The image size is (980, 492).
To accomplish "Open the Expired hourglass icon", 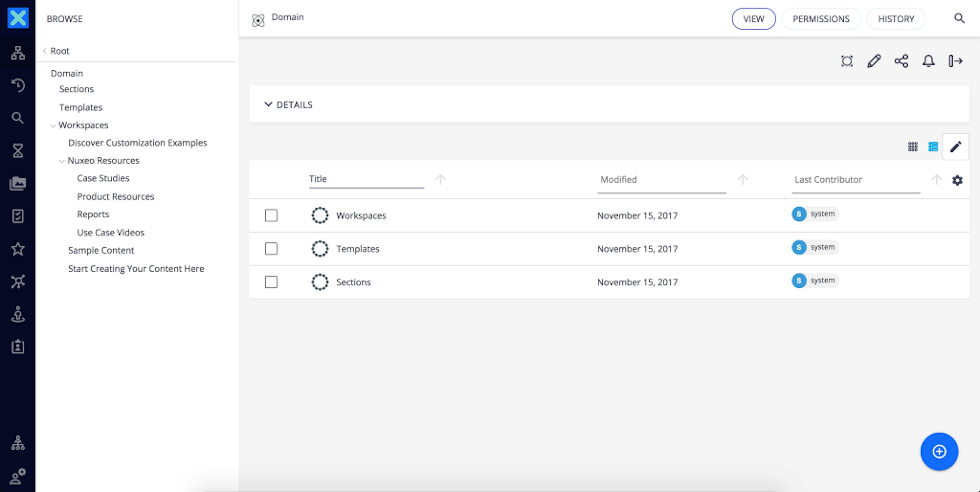I will (18, 151).
